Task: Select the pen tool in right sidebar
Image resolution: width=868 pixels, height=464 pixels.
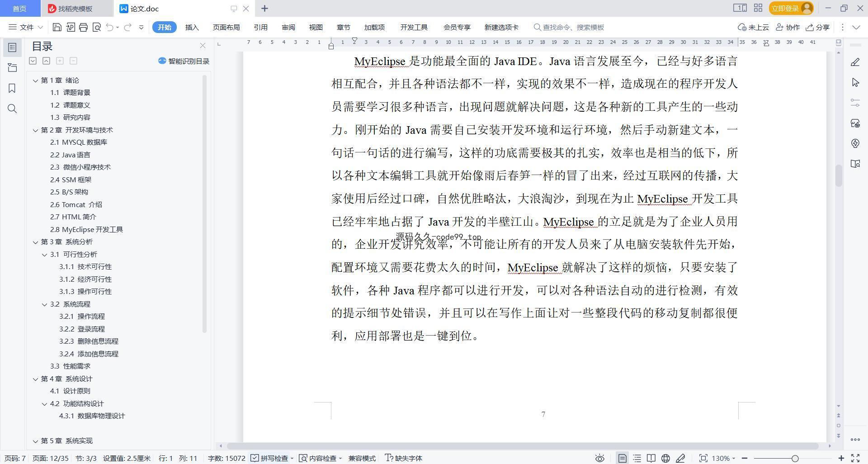Action: 855,62
